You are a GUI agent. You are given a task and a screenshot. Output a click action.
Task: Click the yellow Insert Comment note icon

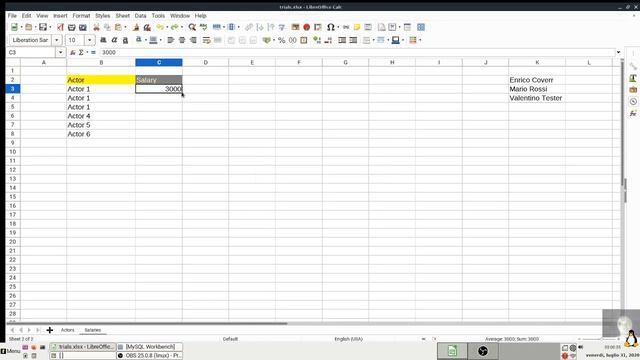357,27
